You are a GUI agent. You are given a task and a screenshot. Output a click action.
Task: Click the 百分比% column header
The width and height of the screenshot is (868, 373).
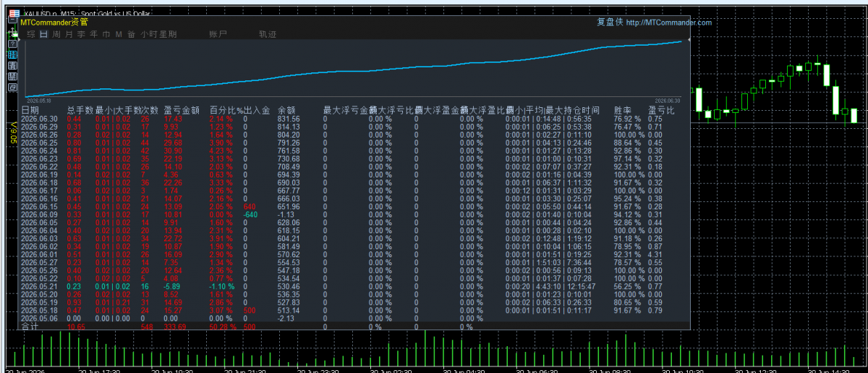click(226, 111)
